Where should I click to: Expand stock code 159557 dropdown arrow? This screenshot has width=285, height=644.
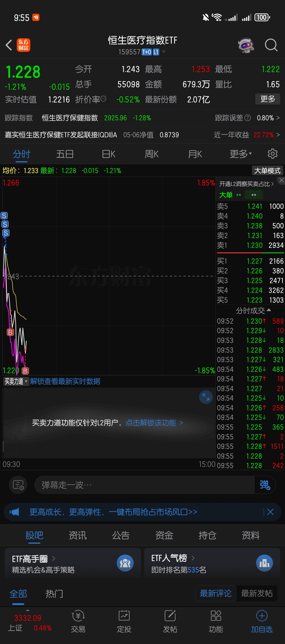pos(164,52)
